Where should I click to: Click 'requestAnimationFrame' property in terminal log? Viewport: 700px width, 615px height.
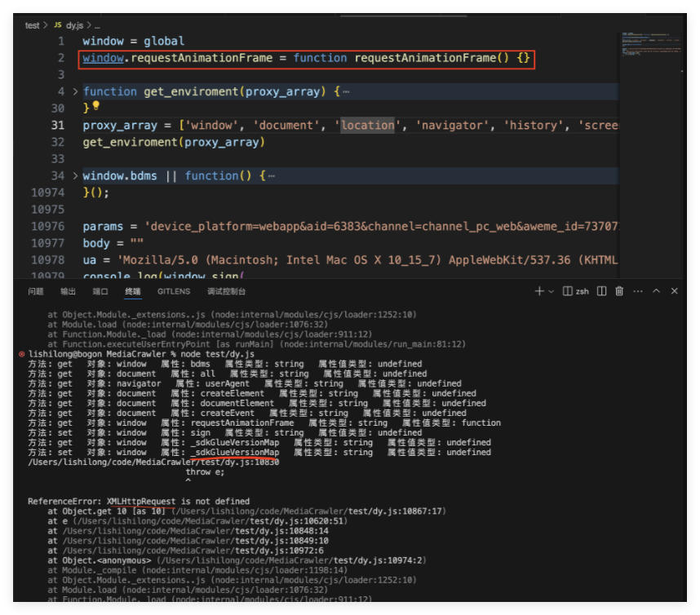click(242, 423)
